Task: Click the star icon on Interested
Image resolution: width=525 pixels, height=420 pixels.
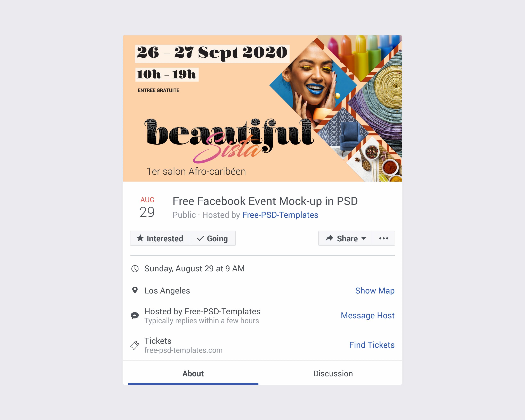Action: 140,238
